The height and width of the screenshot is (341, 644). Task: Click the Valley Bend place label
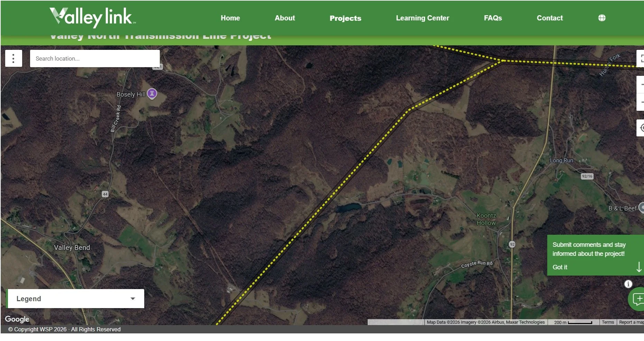[72, 248]
